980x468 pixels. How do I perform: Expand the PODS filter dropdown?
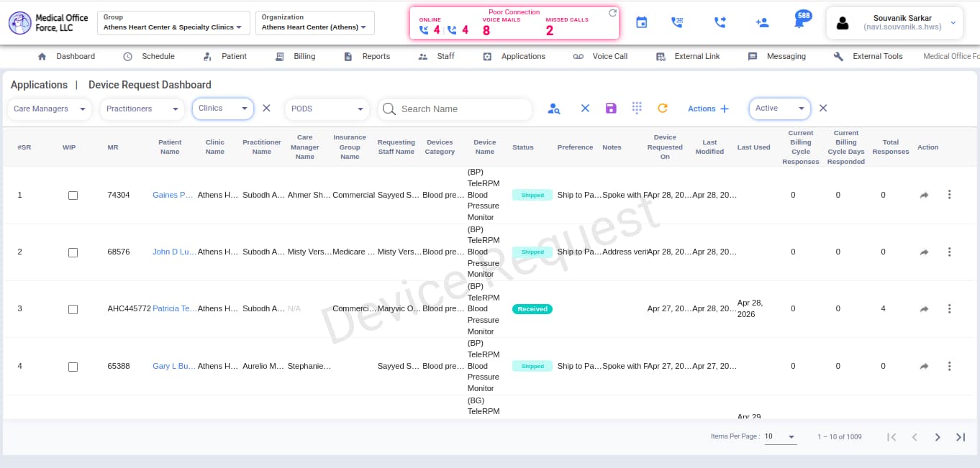(327, 109)
